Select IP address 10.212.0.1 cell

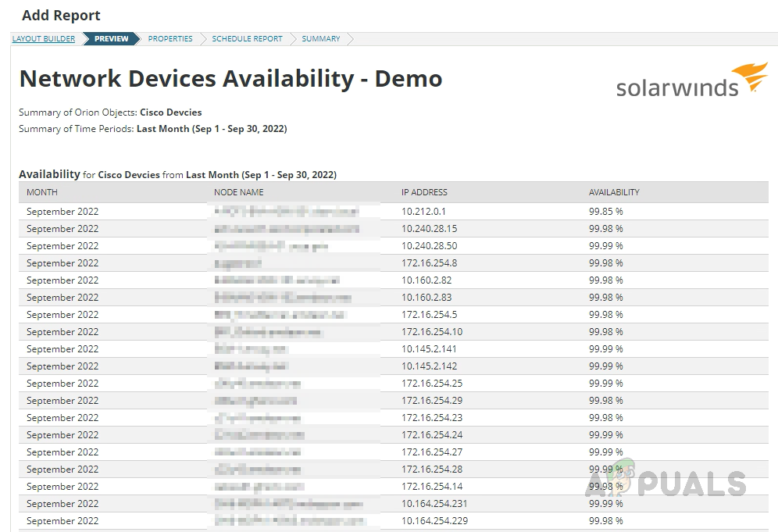click(x=424, y=212)
